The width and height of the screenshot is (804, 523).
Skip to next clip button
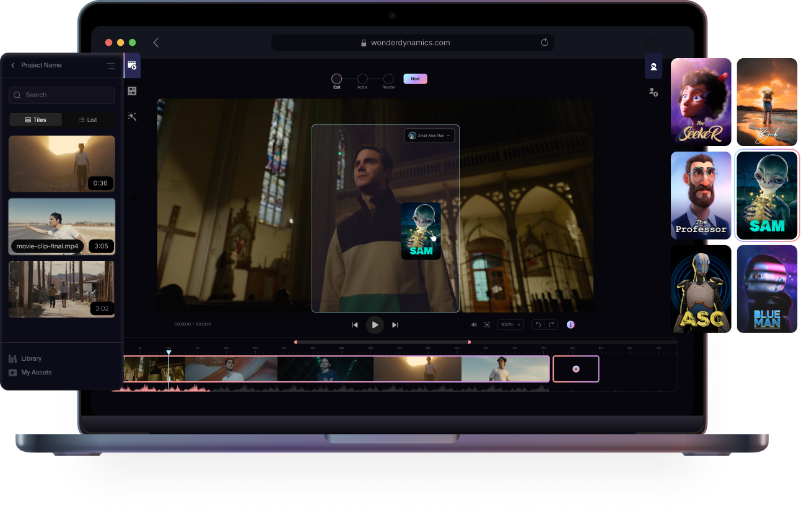[x=395, y=325]
